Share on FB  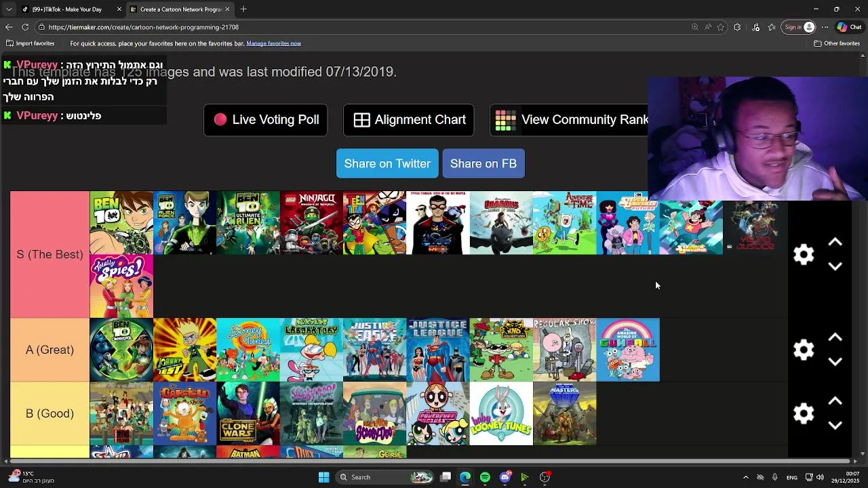pos(484,163)
